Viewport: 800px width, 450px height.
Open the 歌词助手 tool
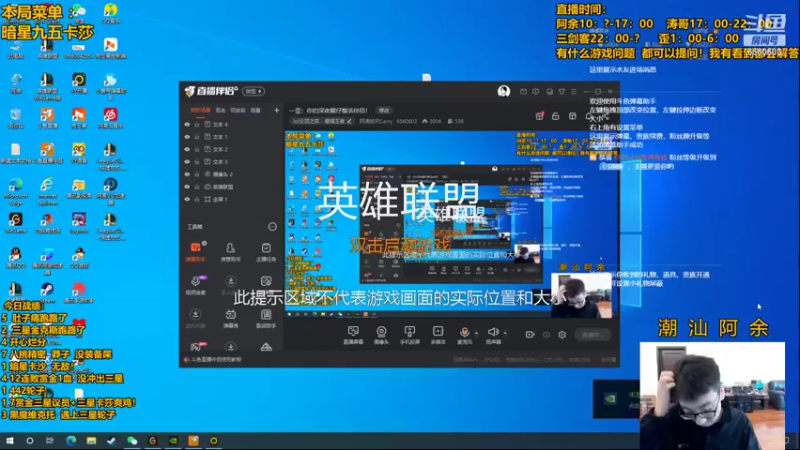266,318
